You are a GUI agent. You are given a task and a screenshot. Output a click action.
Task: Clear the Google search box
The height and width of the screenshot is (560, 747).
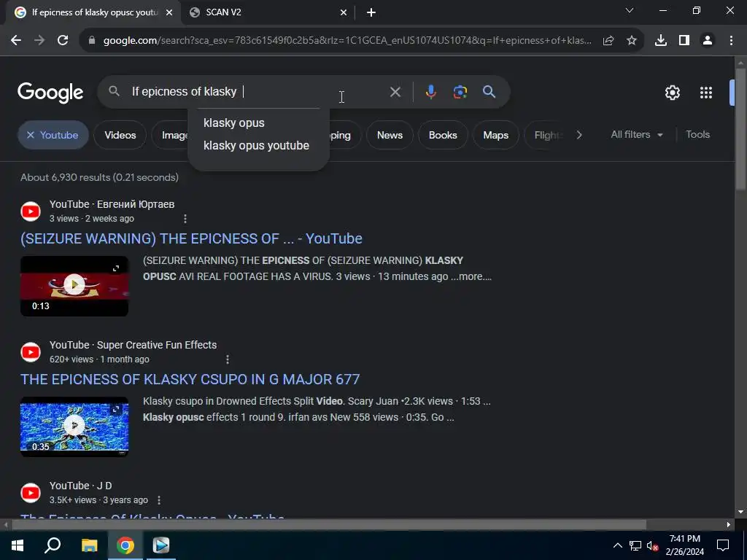(395, 92)
